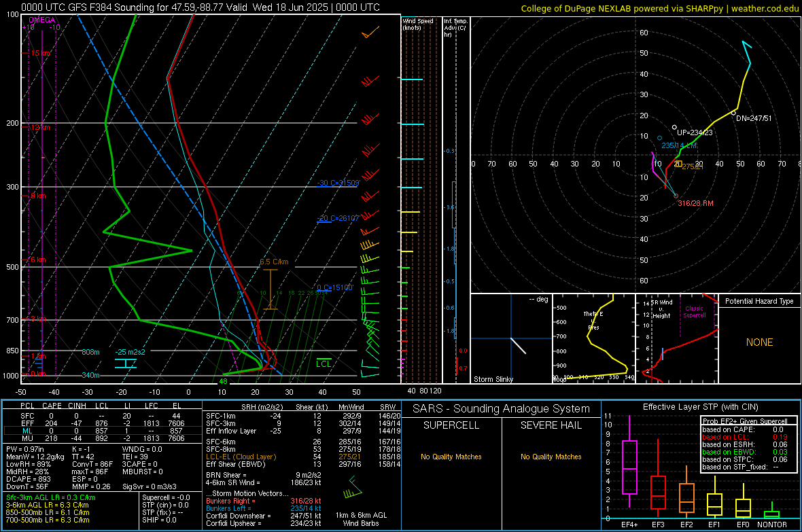Select the highlighted ML parcel row

click(x=102, y=431)
